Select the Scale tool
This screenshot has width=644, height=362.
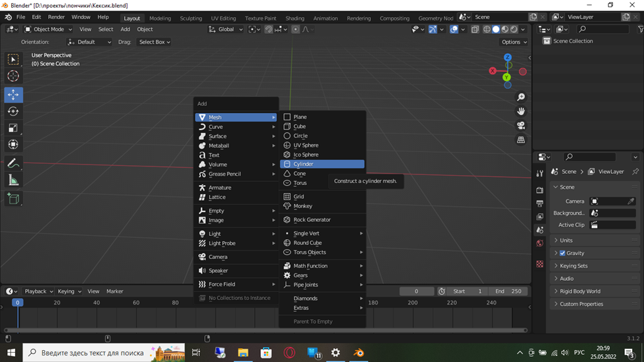[13, 127]
